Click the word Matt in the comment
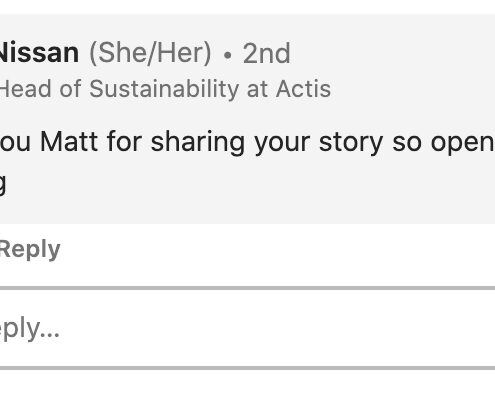 (x=69, y=142)
